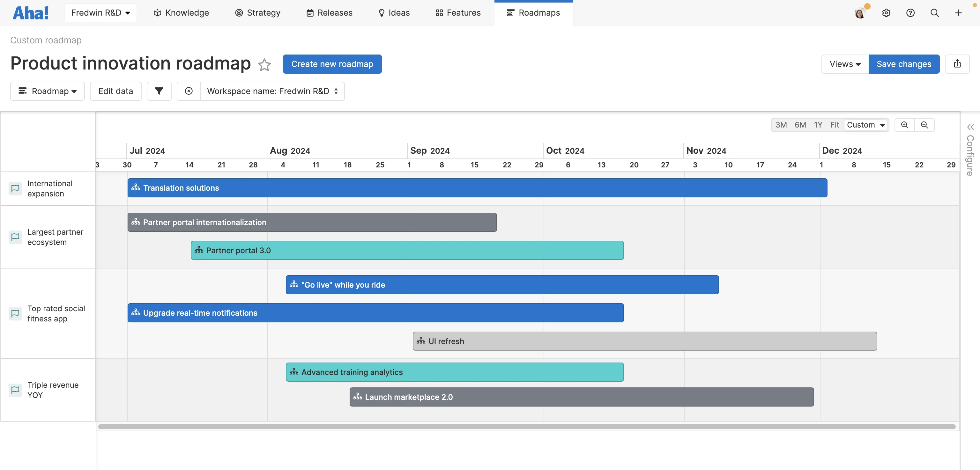The height and width of the screenshot is (470, 980).
Task: Open the Fredwin R&D workspace dropdown
Action: 100,13
